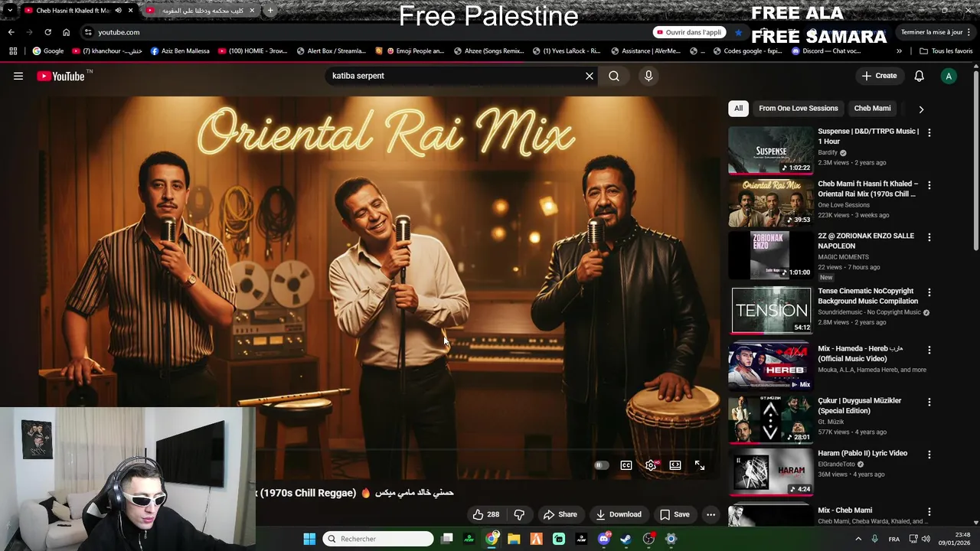Open Steam from the taskbar
980x551 pixels.
tap(626, 539)
